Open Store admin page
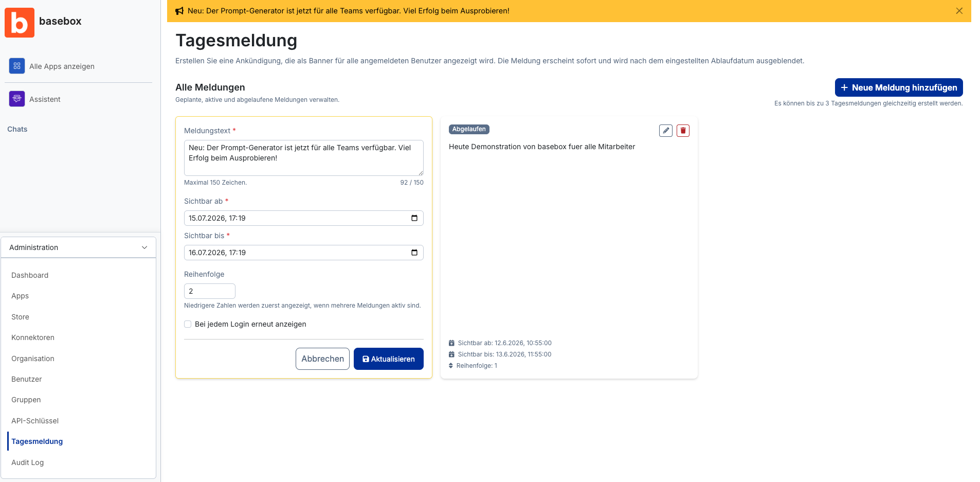The height and width of the screenshot is (482, 980). pyautogui.click(x=20, y=317)
